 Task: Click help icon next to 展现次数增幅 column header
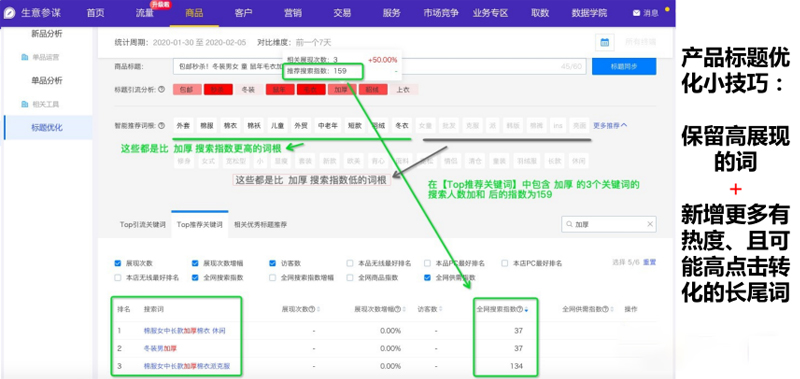tap(397, 309)
